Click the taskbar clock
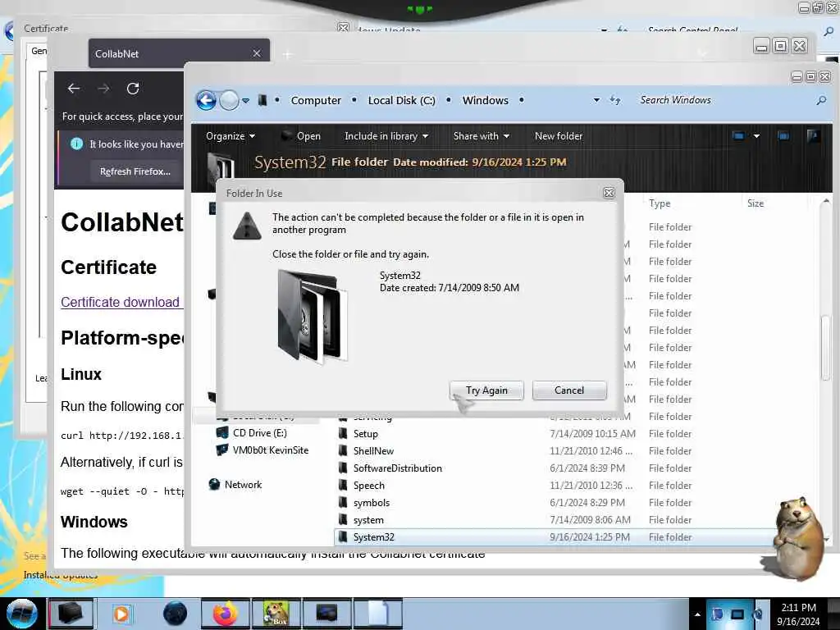The width and height of the screenshot is (840, 630). click(x=798, y=614)
